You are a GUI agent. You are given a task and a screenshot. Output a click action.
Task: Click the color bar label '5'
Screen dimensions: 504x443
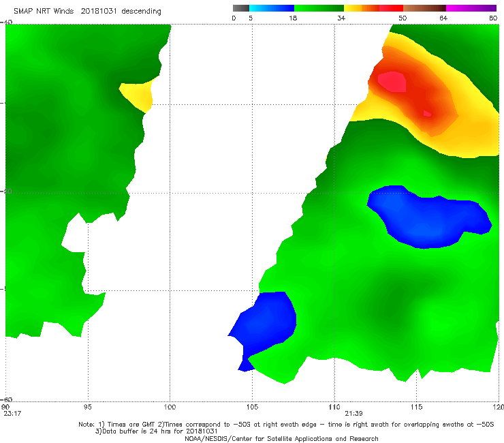[251, 18]
